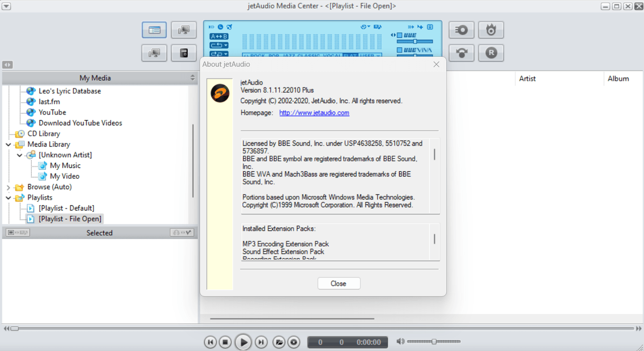Click the bottom-row monitor view button
This screenshot has height=351, width=644.
point(154,53)
